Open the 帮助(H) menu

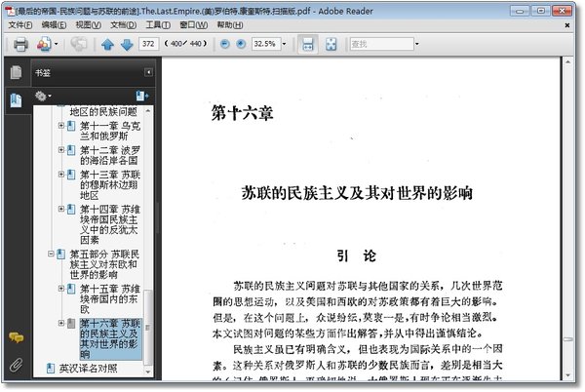coord(230,25)
